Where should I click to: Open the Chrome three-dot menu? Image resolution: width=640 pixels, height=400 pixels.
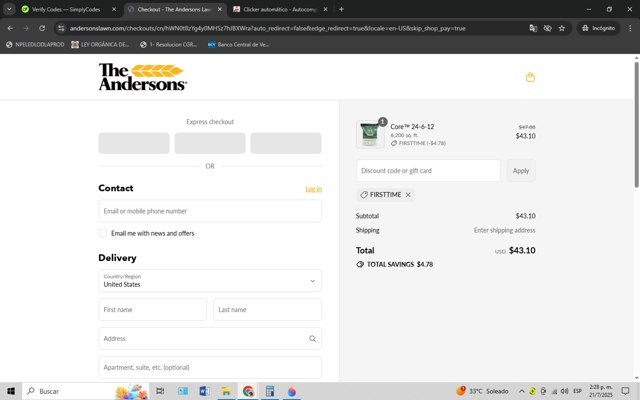[630, 28]
